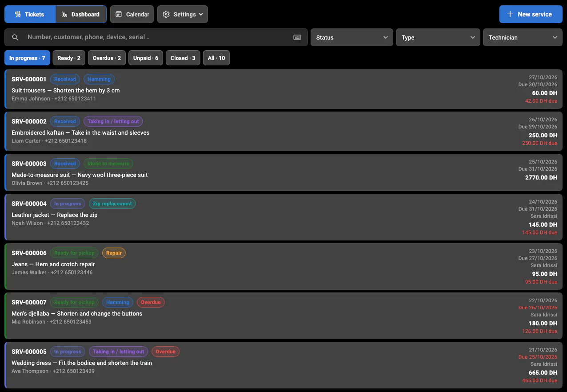Open ticket SRV-000007
567x392 pixels.
pyautogui.click(x=283, y=316)
